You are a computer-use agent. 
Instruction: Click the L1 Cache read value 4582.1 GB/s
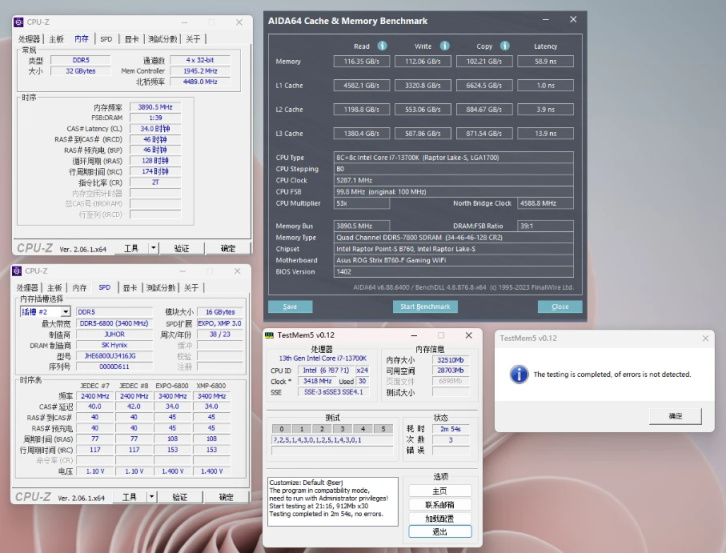click(362, 85)
